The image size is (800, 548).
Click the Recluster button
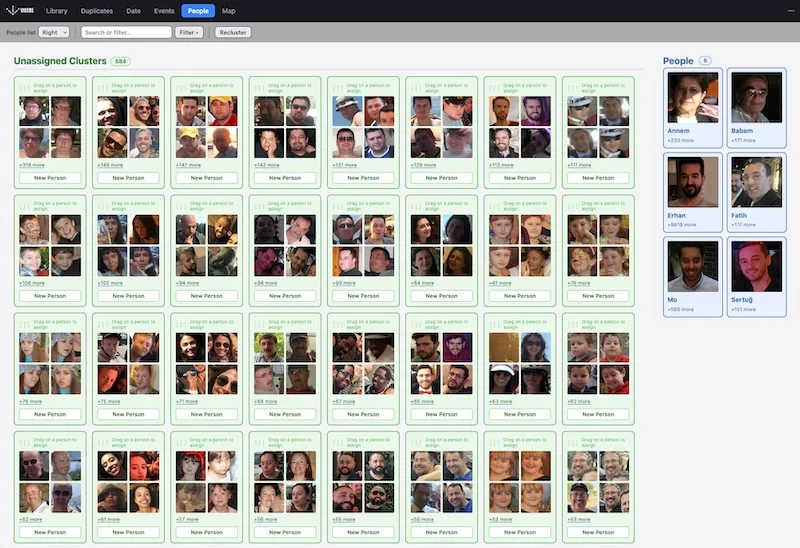(233, 32)
